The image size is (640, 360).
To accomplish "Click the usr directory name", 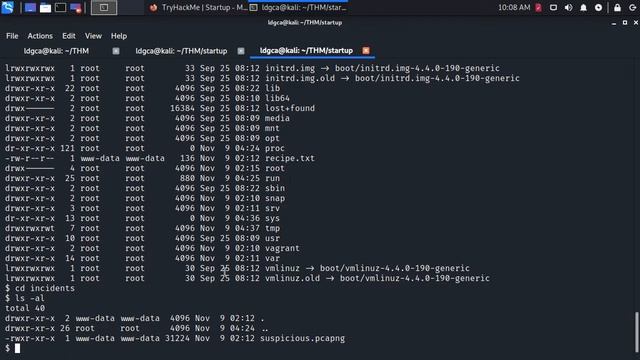I will tap(273, 238).
